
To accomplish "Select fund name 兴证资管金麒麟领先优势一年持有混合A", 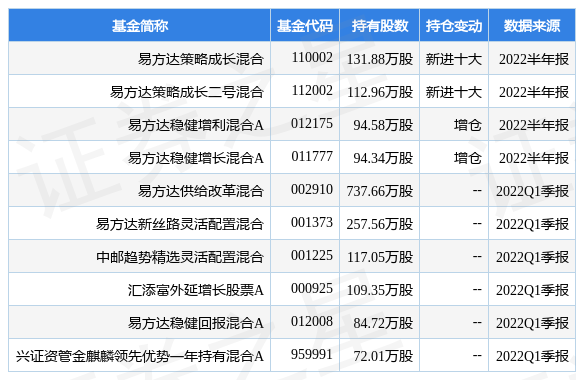I will [x=140, y=356].
